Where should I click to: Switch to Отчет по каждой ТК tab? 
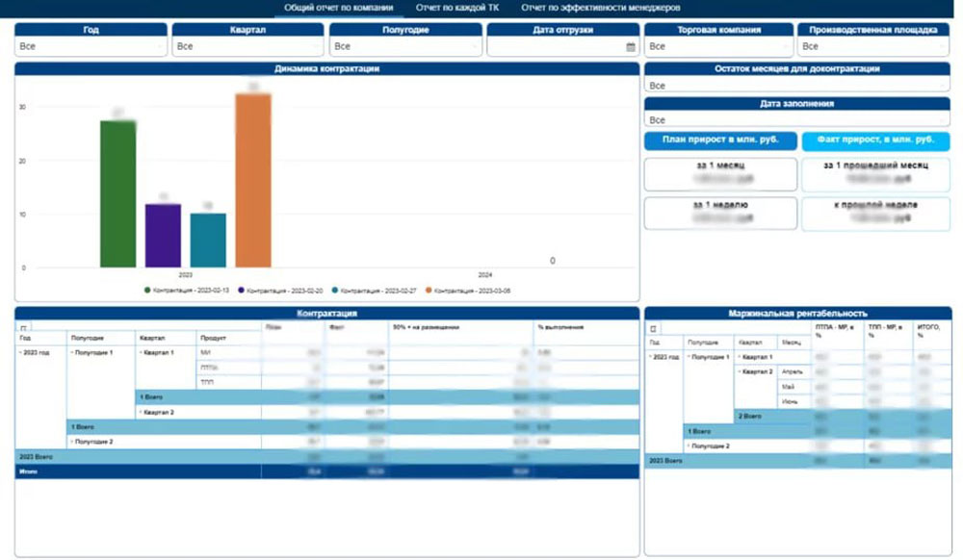(x=456, y=8)
